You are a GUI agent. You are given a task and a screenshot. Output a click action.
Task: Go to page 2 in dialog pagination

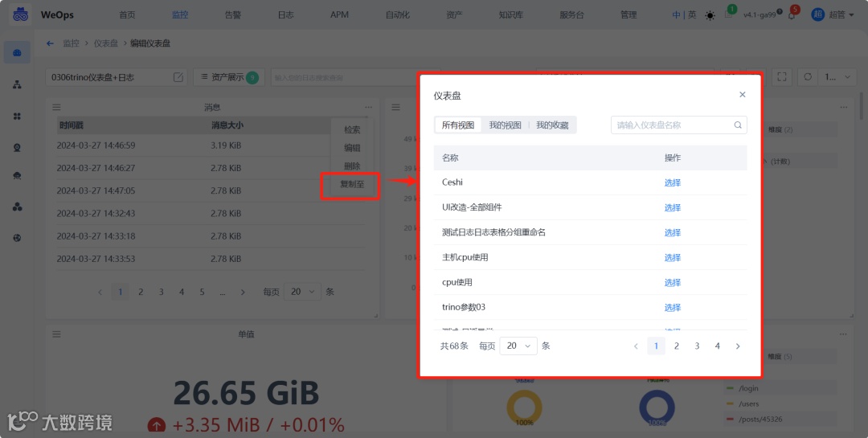pos(677,346)
